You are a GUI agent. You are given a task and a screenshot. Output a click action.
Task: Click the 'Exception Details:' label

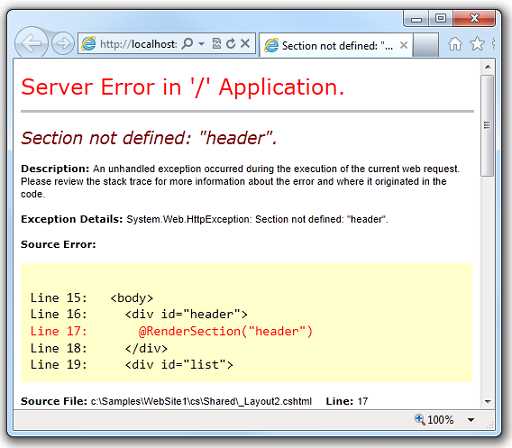pos(72,219)
